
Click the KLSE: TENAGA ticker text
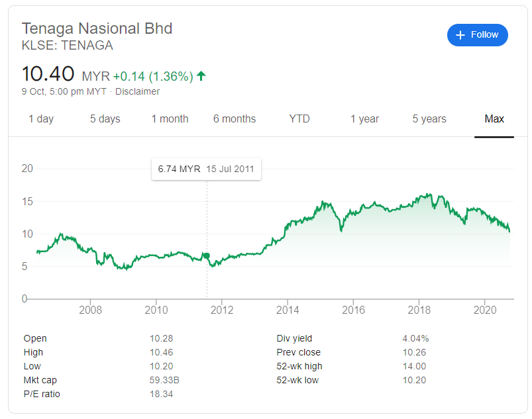(67, 46)
